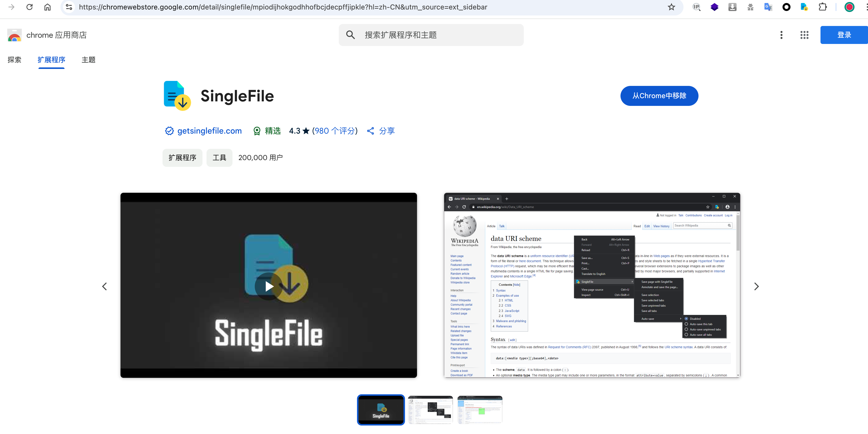The width and height of the screenshot is (868, 434).
Task: Reload the current page
Action: (30, 7)
